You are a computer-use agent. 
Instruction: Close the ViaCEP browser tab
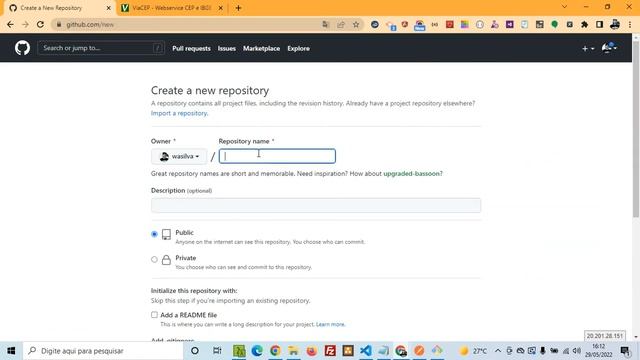pos(220,8)
